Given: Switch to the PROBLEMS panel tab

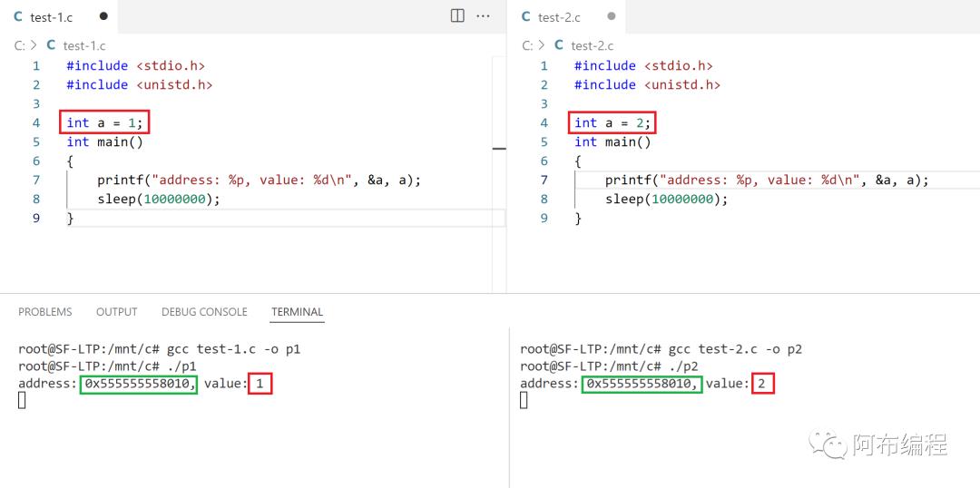Looking at the screenshot, I should 44,312.
